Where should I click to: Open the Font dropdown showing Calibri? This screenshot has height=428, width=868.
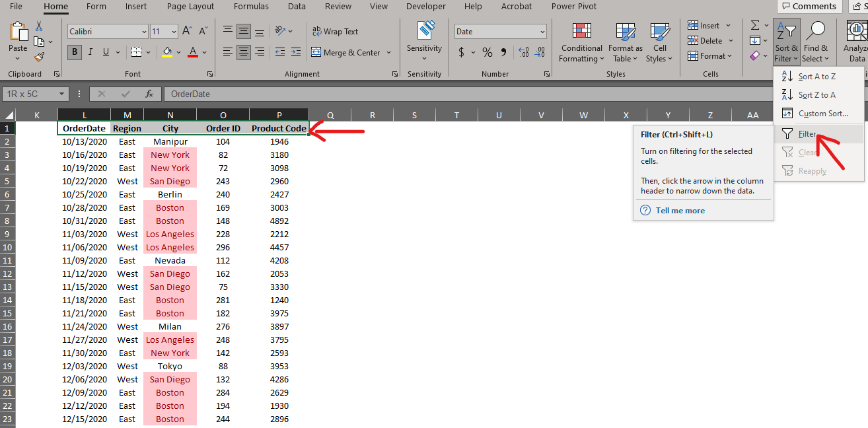(107, 31)
